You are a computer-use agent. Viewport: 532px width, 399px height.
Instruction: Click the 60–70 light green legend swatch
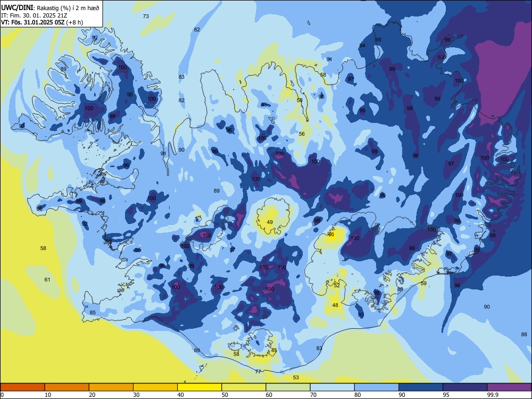click(x=288, y=387)
